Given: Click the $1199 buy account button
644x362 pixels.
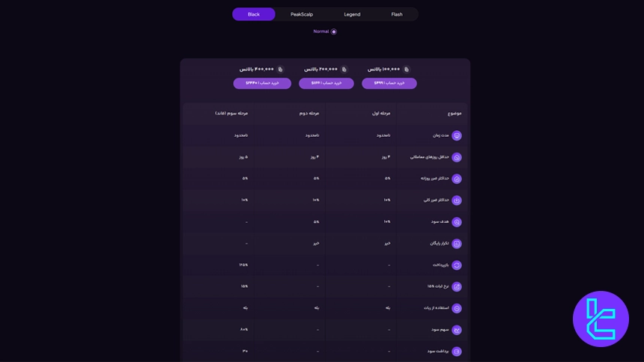Looking at the screenshot, I should point(326,83).
